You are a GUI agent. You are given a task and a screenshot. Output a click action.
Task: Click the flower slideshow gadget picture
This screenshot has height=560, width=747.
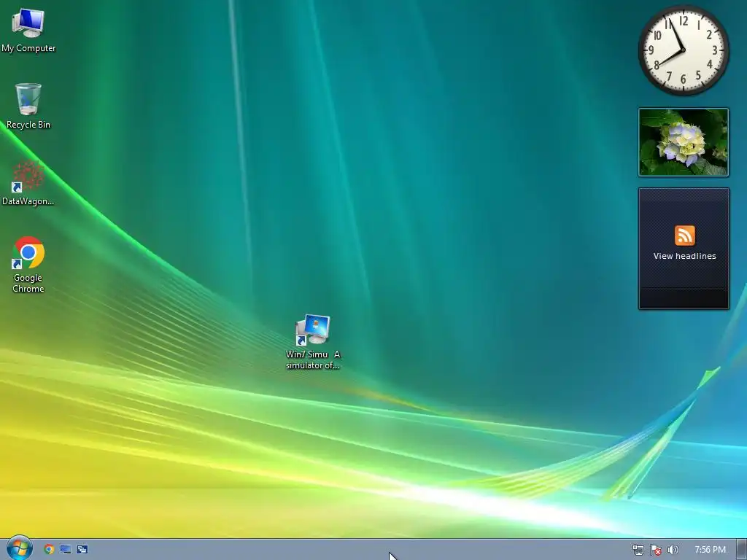[x=683, y=142]
